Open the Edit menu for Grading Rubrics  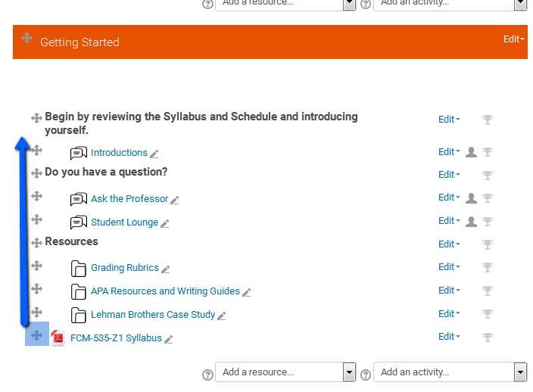pyautogui.click(x=449, y=267)
